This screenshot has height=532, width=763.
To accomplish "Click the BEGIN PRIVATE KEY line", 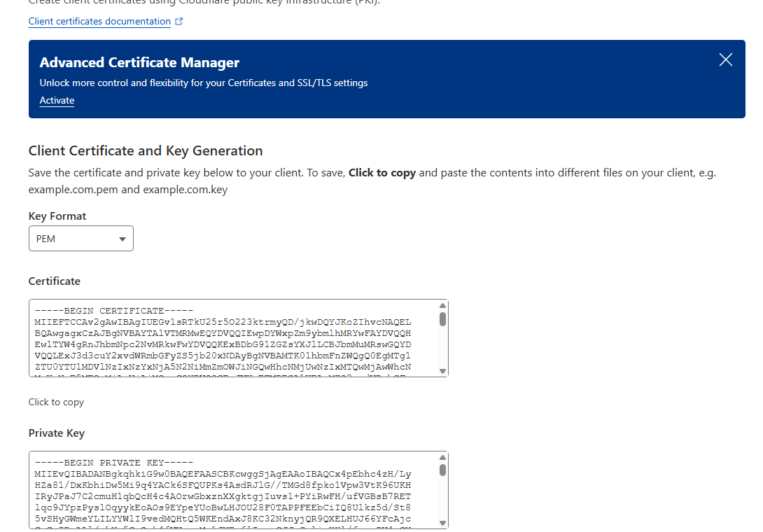I will point(113,463).
